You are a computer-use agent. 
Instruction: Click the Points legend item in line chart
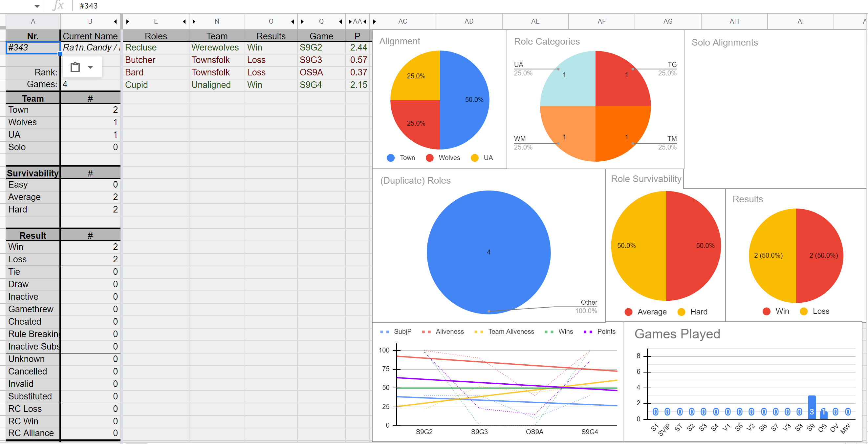coord(599,332)
